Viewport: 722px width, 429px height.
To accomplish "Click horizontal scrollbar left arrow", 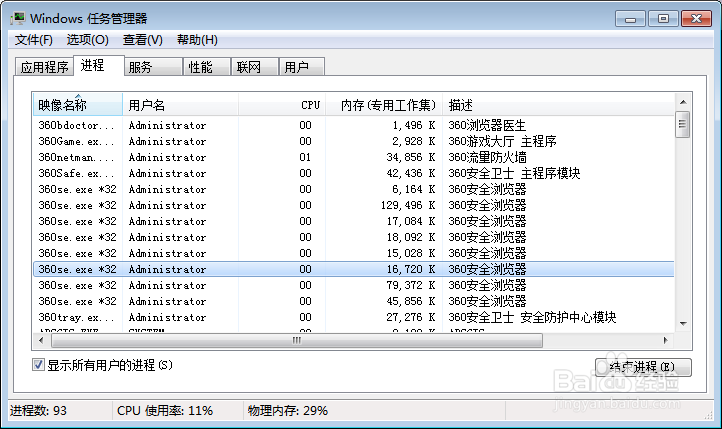I will pos(41,341).
